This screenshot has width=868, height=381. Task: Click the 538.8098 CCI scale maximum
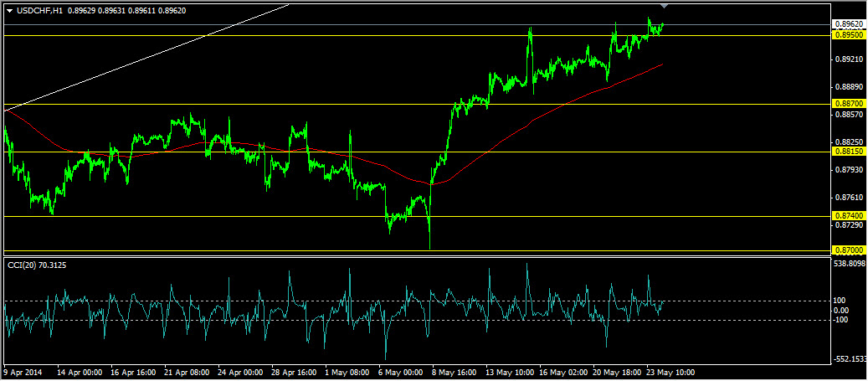pyautogui.click(x=850, y=263)
